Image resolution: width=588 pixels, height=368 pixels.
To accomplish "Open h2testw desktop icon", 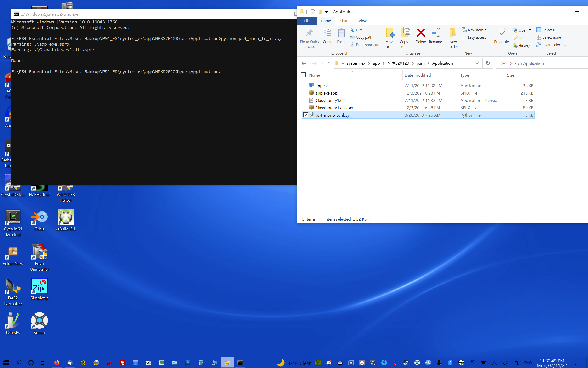I will (13, 324).
